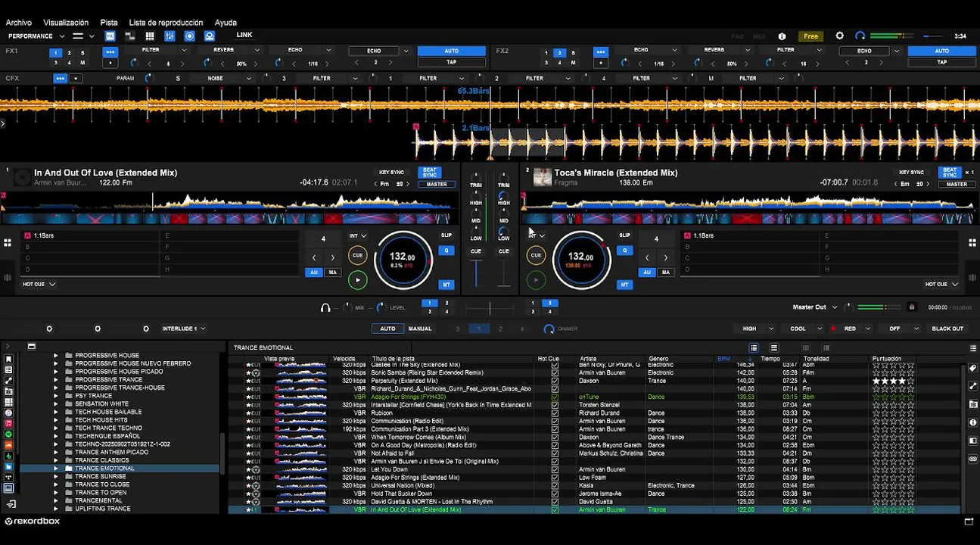Toggle the mixer panel icon

[x=170, y=36]
